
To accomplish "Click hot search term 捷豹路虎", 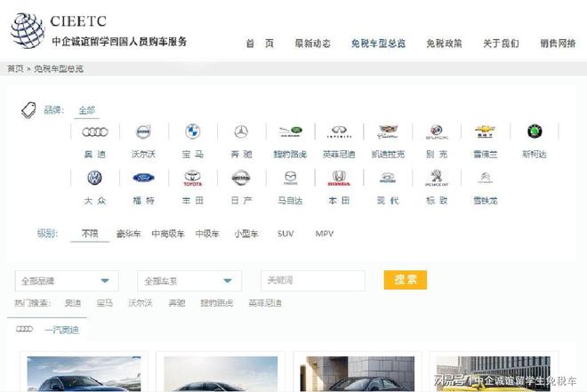I will coord(217,303).
